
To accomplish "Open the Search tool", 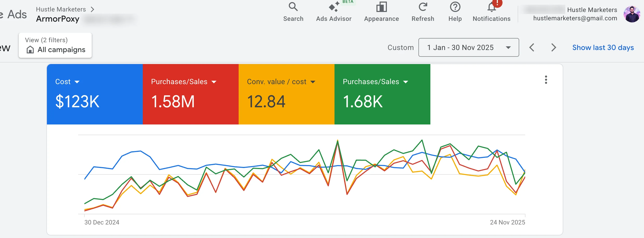I will [x=293, y=12].
